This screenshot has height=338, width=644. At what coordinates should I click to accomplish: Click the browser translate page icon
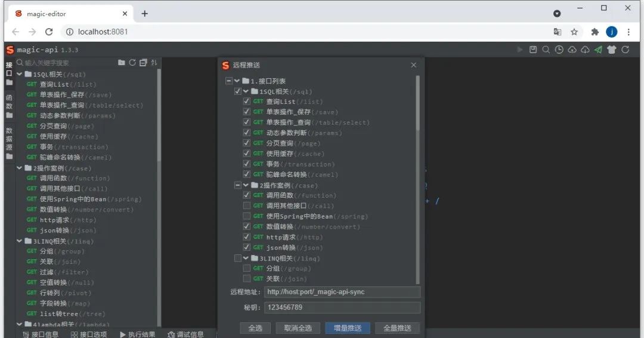558,32
